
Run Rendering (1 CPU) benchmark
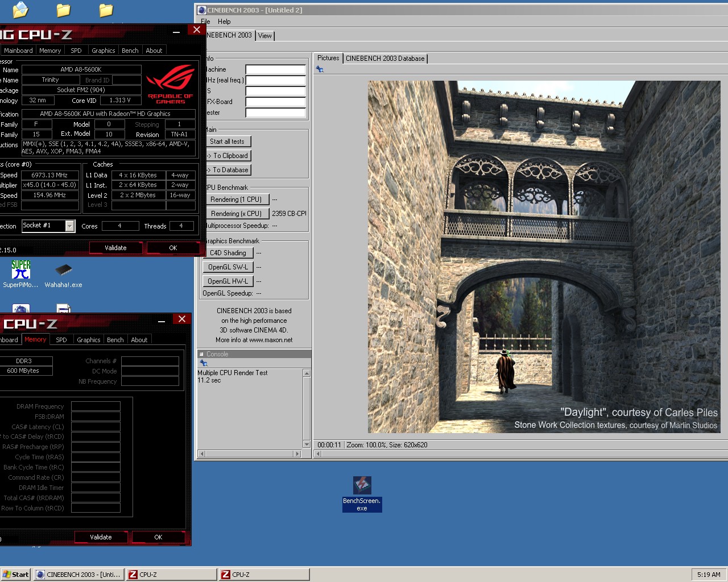pos(236,199)
